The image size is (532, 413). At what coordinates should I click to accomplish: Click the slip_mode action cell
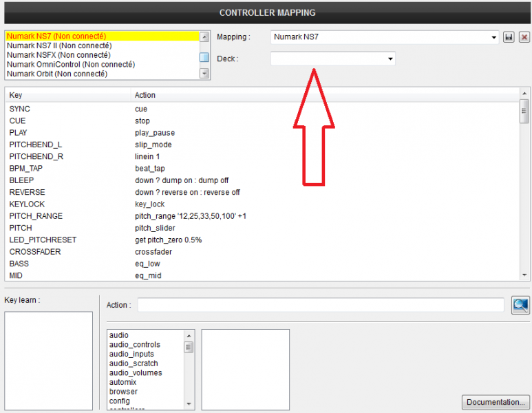153,145
